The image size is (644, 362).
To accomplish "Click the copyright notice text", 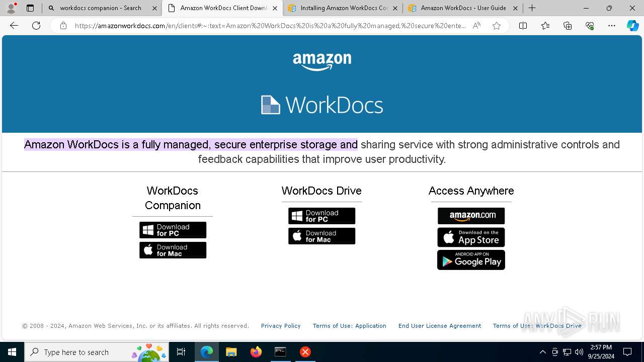I will tap(135, 326).
